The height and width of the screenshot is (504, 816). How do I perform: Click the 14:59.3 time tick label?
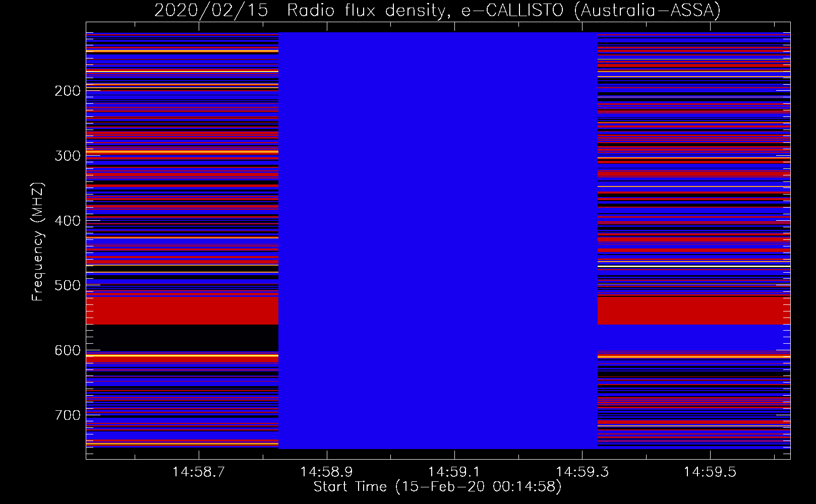tap(582, 472)
